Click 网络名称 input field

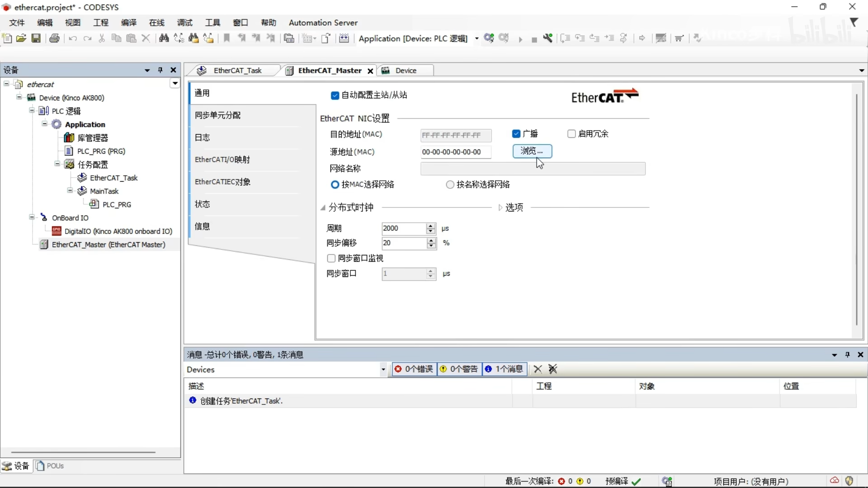[x=533, y=168]
